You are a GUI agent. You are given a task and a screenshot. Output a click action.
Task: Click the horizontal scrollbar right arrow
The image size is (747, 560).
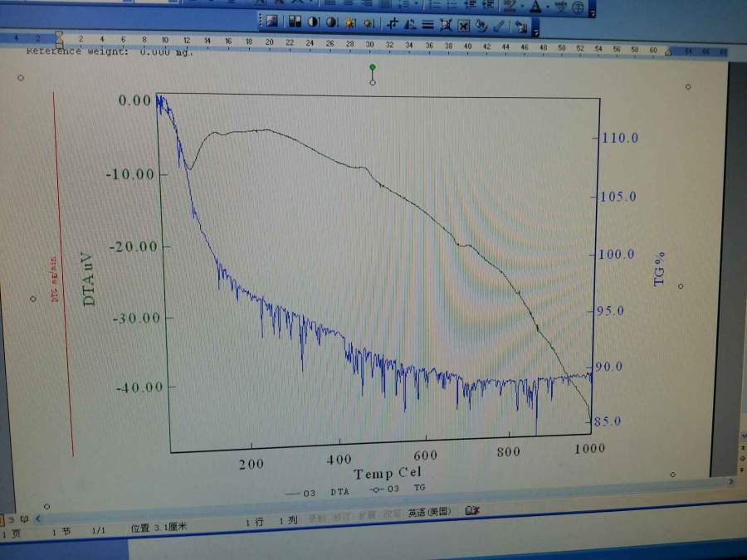[x=732, y=482]
